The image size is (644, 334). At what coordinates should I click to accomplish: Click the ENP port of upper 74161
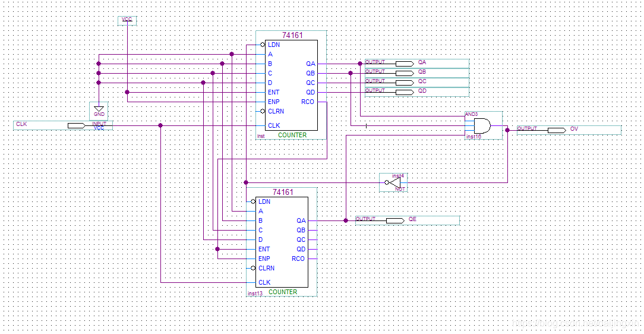pos(273,102)
